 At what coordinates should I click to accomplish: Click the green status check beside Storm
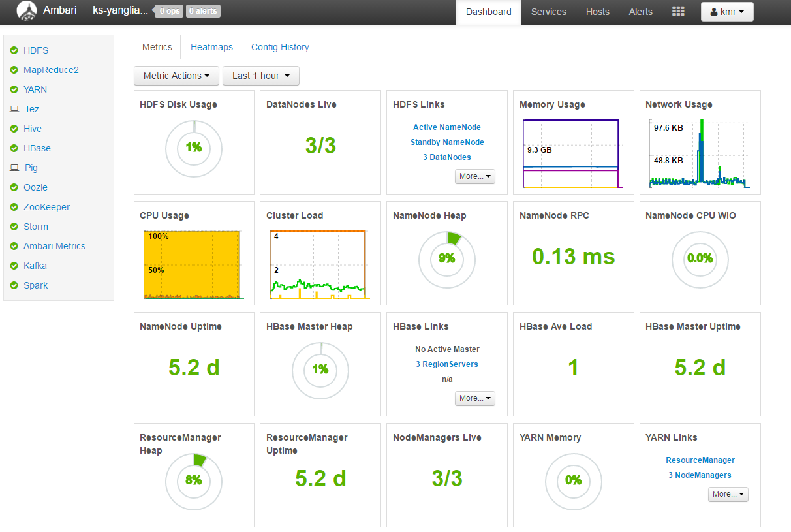(x=14, y=227)
